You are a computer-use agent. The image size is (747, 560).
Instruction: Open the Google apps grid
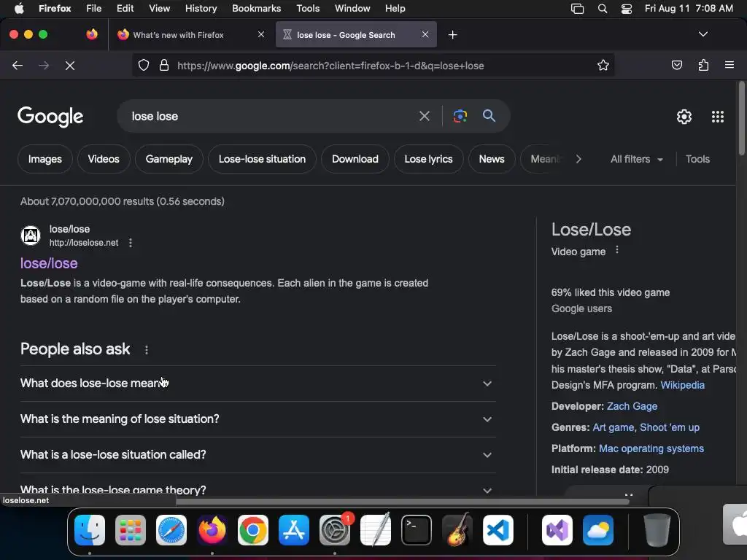pyautogui.click(x=718, y=117)
